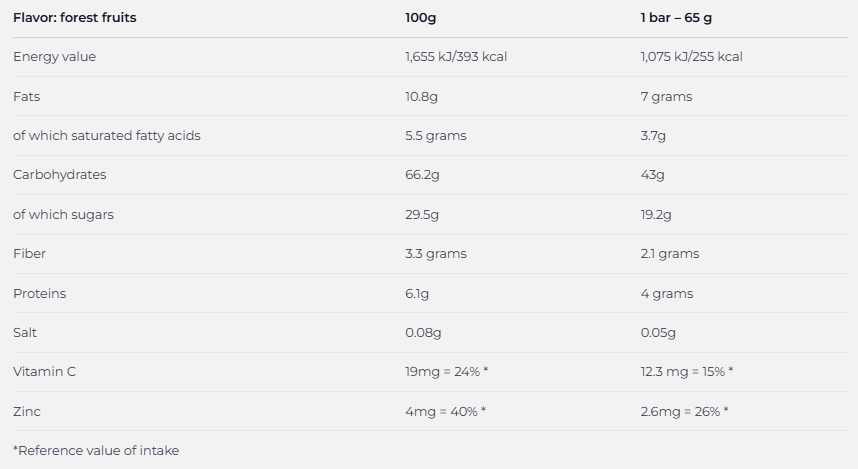Click the "2.6mg = 26% *" zinc cell
The height and width of the screenshot is (469, 858).
tap(684, 412)
